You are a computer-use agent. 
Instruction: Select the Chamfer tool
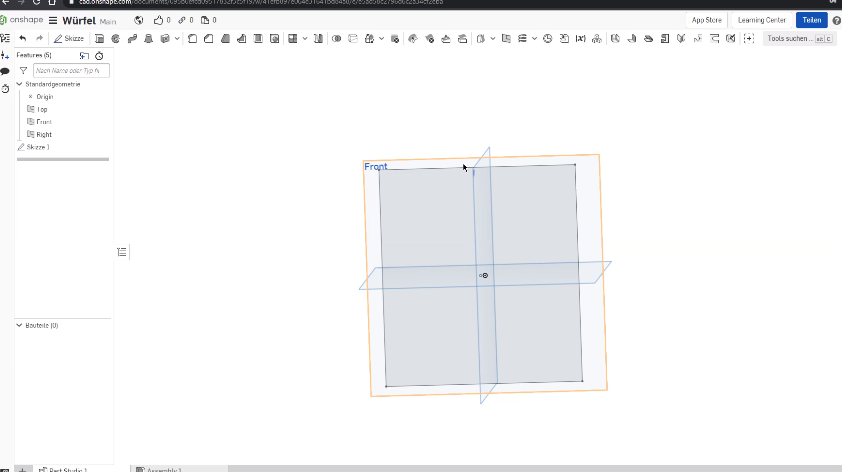click(x=208, y=38)
